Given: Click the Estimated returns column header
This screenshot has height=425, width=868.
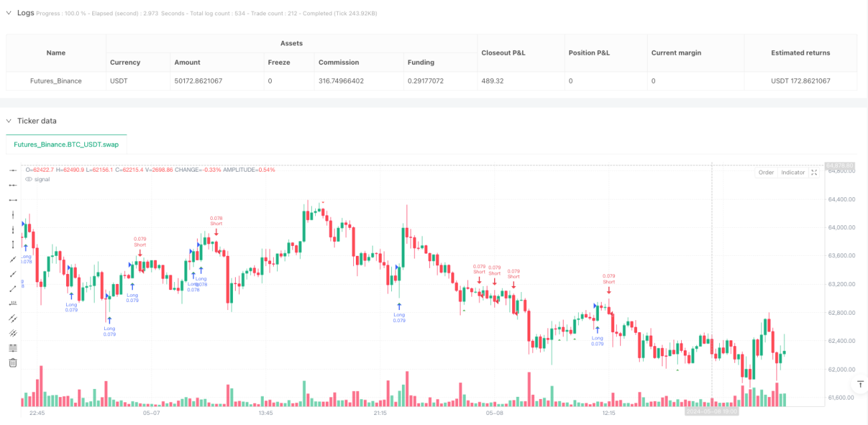Looking at the screenshot, I should [800, 53].
